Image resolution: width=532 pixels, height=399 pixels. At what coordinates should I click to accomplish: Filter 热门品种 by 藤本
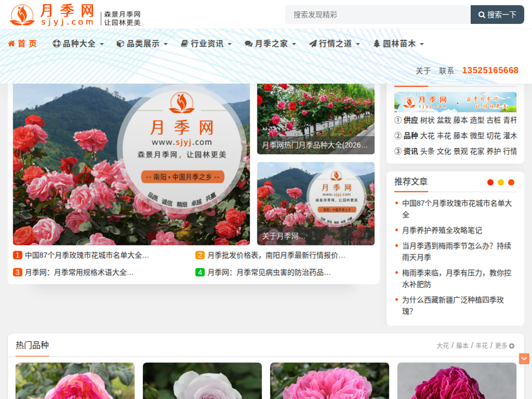[x=462, y=346]
